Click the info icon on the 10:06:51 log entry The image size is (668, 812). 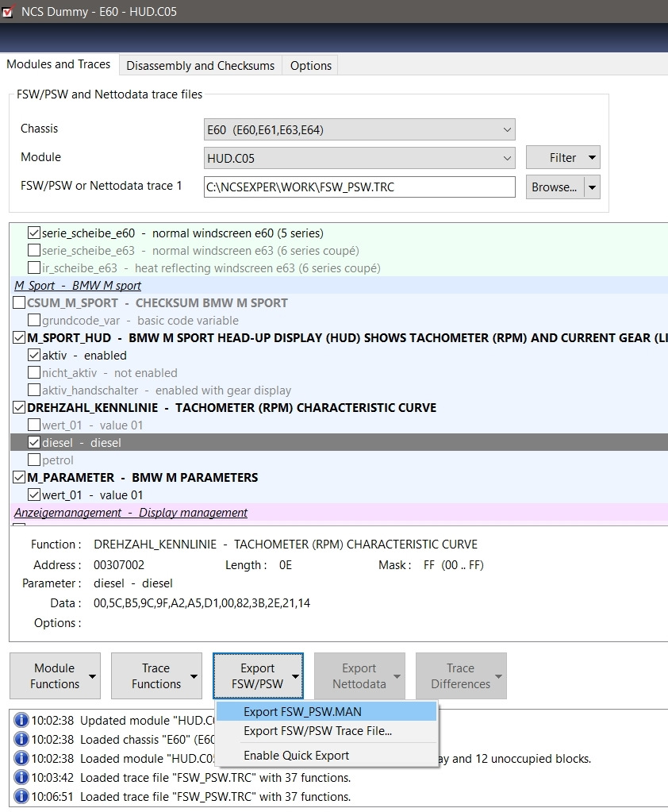click(x=21, y=796)
